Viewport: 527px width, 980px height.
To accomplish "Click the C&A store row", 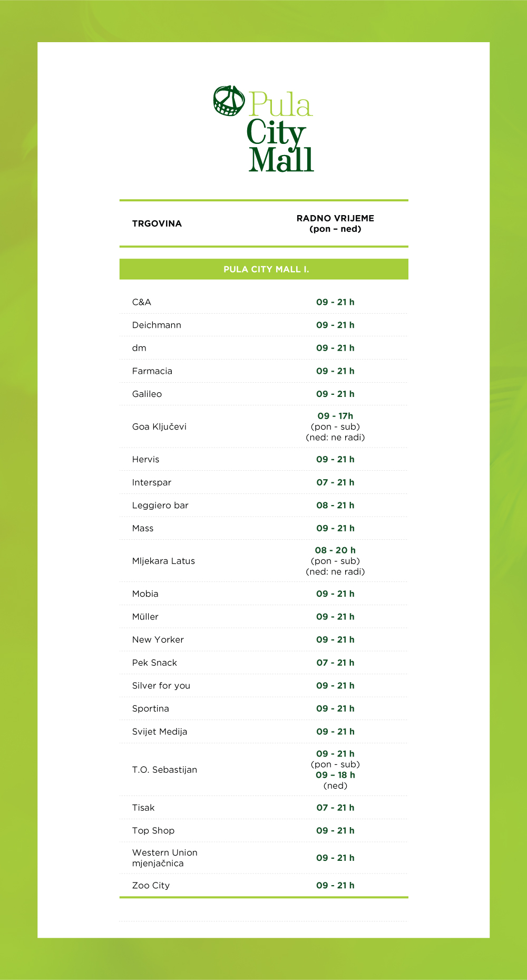I will (x=263, y=302).
